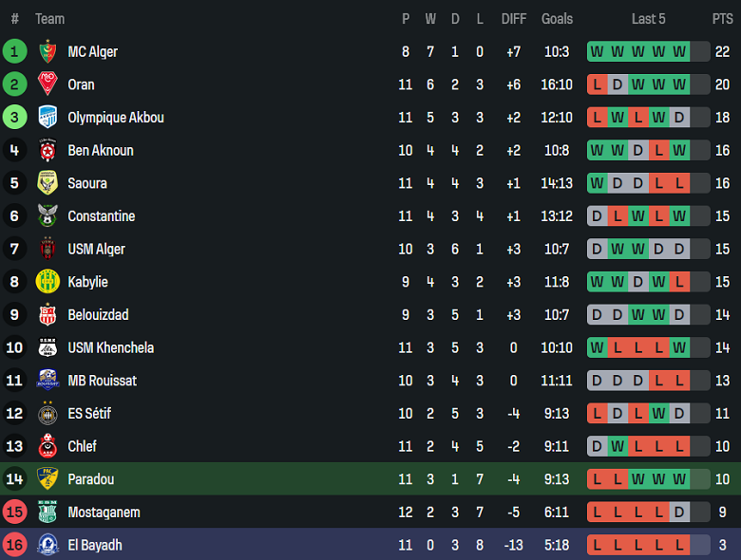Viewport: 741px width, 560px height.
Task: Select the Olympique Akbou crest icon
Action: pos(47,118)
